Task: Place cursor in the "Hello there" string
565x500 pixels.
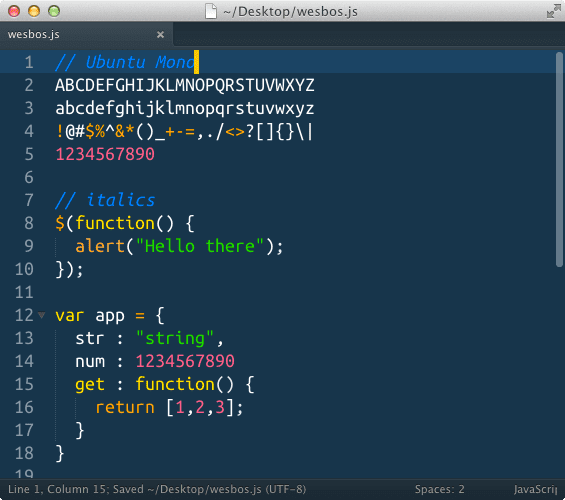Action: coord(200,246)
